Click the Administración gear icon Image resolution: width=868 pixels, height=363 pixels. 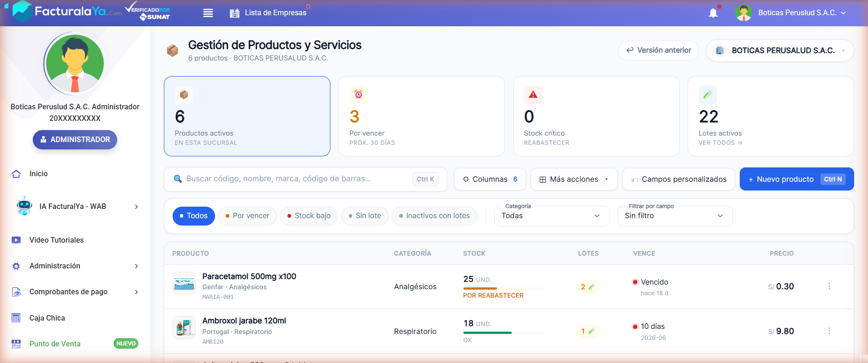(x=16, y=266)
